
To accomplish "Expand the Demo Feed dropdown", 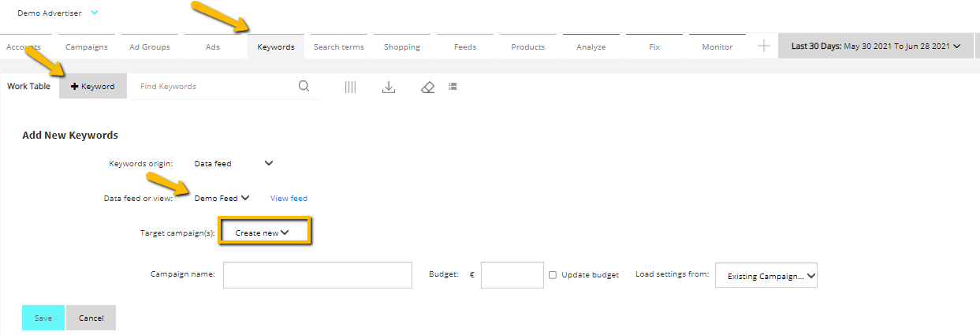I will click(222, 198).
